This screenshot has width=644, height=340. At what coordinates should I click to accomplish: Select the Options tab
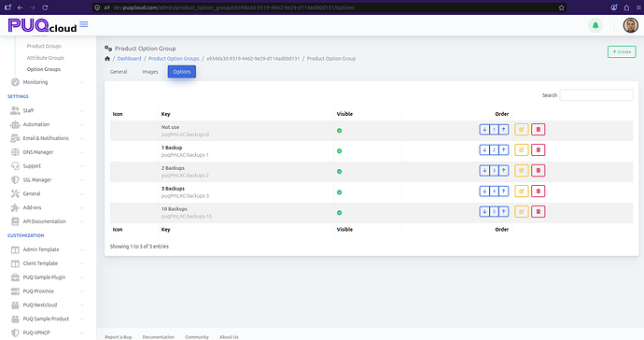tap(182, 72)
